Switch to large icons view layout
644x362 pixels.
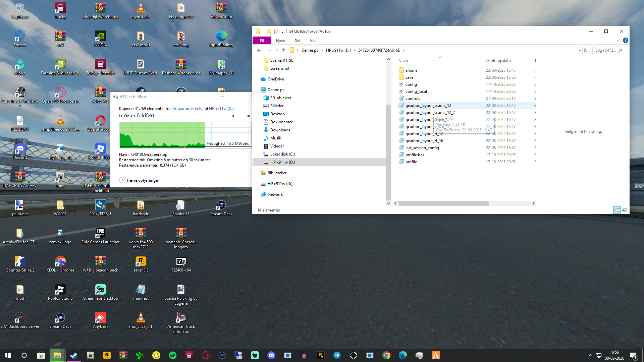(x=624, y=210)
